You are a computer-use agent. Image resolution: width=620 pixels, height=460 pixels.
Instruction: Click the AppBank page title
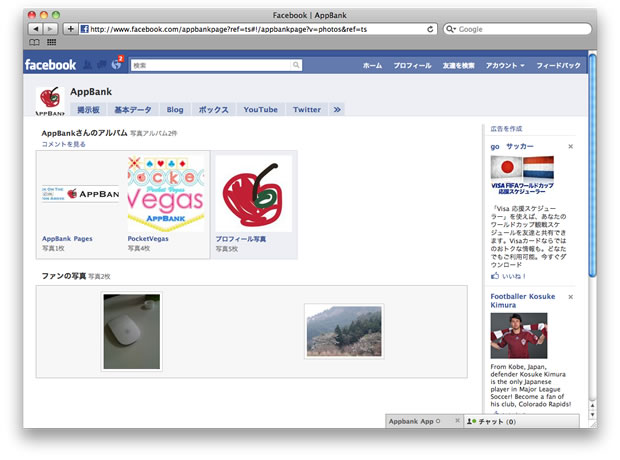(91, 92)
